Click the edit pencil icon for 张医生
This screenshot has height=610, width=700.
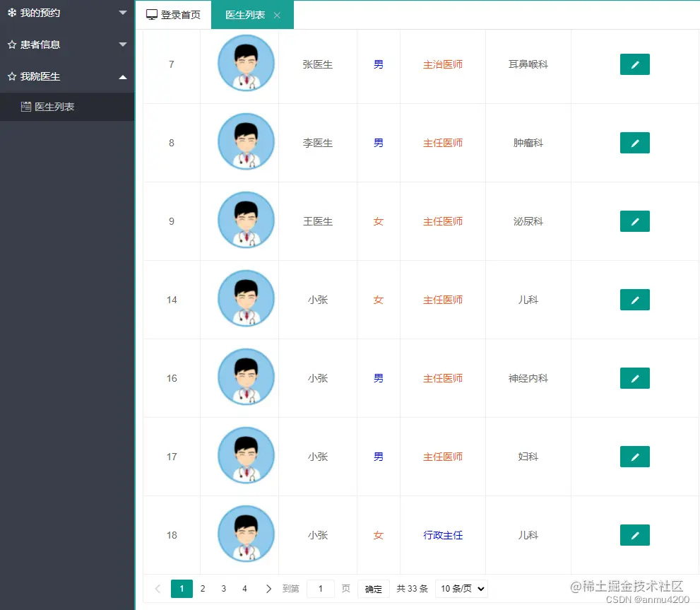click(634, 64)
